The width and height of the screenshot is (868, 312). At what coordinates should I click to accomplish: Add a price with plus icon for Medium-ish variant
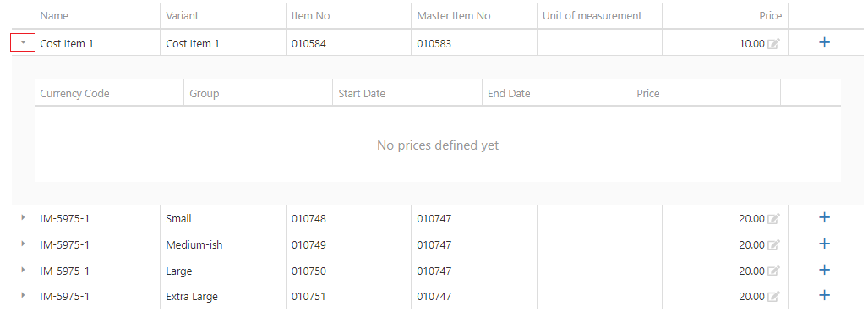point(824,244)
